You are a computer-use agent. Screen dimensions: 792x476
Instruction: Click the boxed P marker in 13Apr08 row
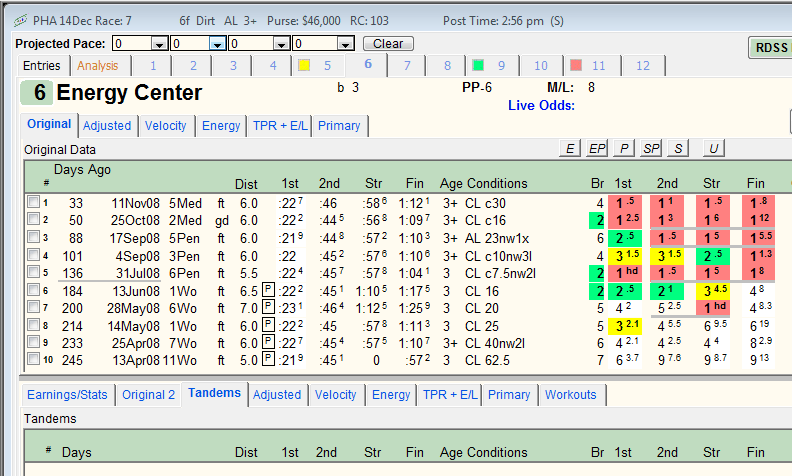coord(269,360)
